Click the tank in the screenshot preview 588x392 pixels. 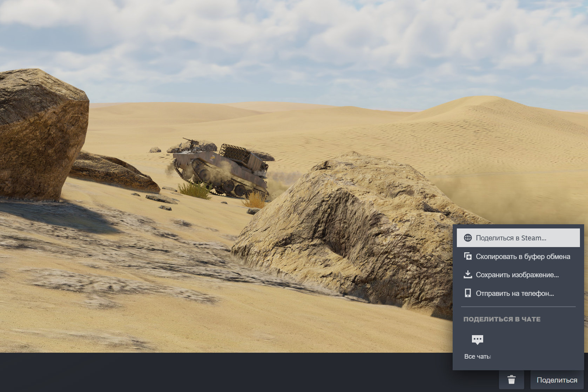[221, 168]
